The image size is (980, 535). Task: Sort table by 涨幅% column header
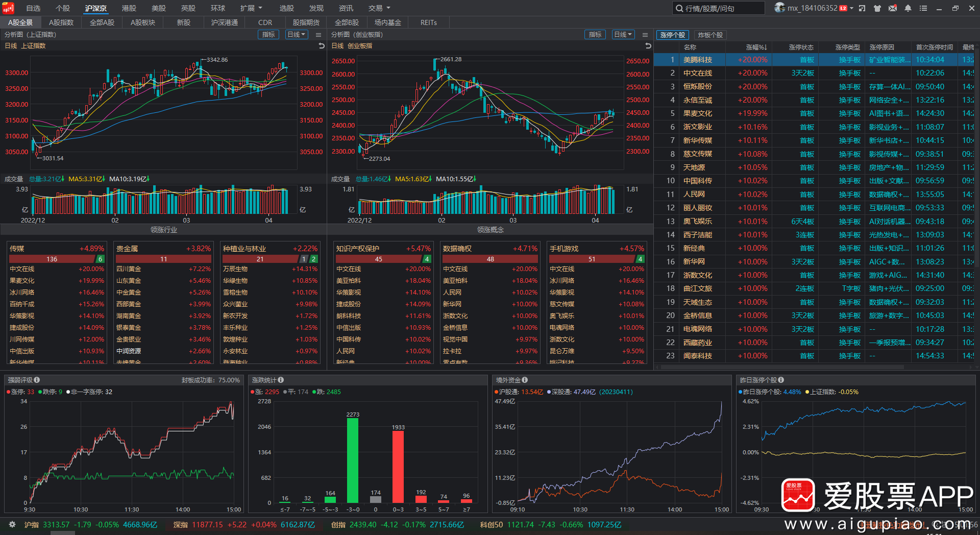tap(755, 47)
